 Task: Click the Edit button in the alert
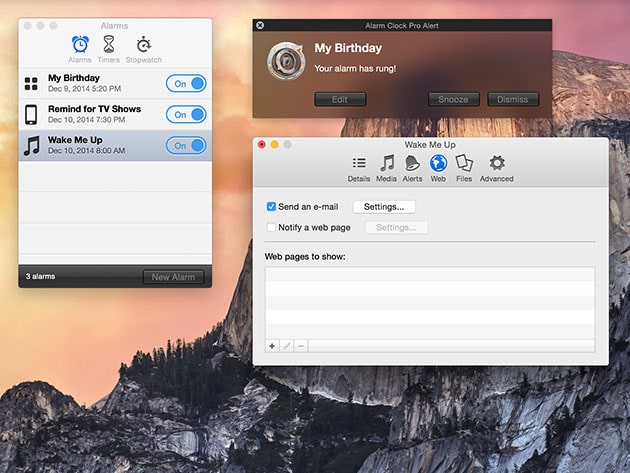pyautogui.click(x=340, y=99)
